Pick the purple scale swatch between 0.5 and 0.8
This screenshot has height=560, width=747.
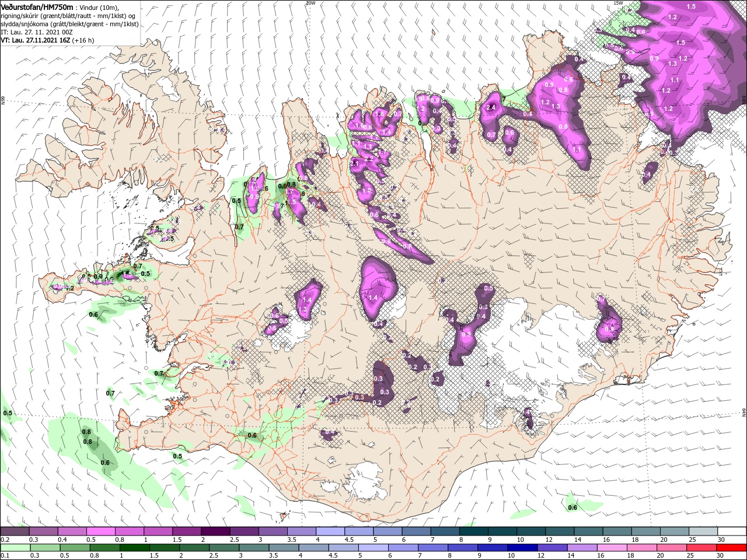[x=101, y=531]
